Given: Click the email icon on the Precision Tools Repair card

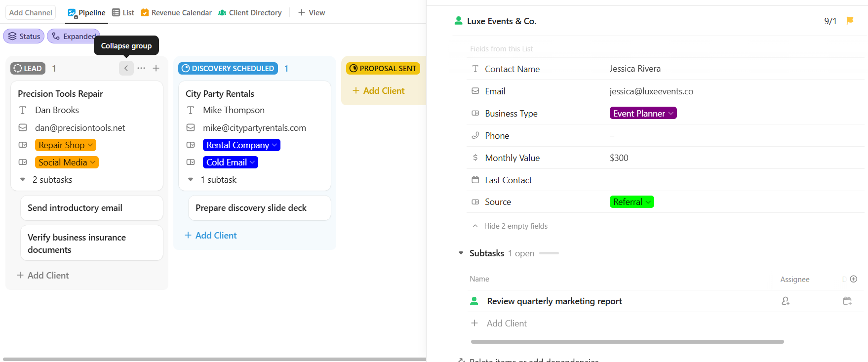Looking at the screenshot, I should pos(23,127).
